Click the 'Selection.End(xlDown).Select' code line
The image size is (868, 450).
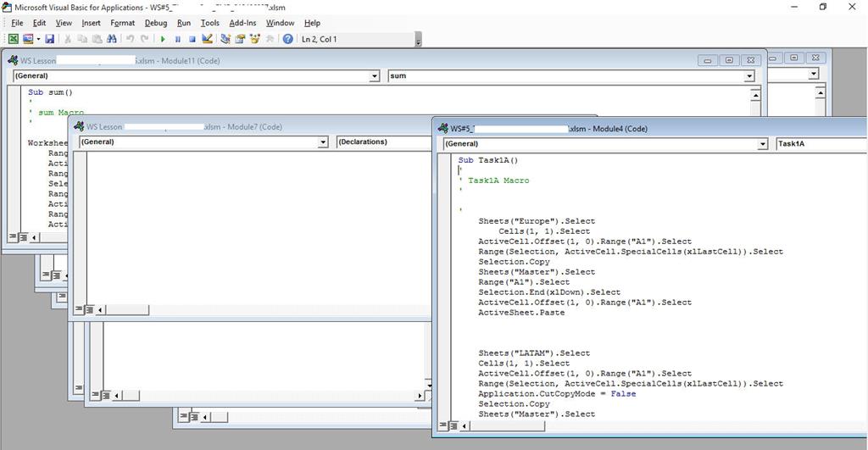[549, 292]
